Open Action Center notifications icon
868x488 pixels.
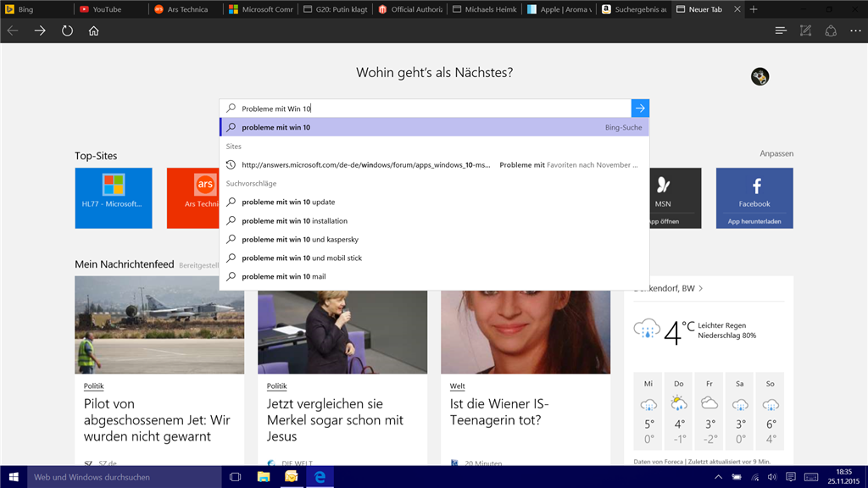click(791, 477)
